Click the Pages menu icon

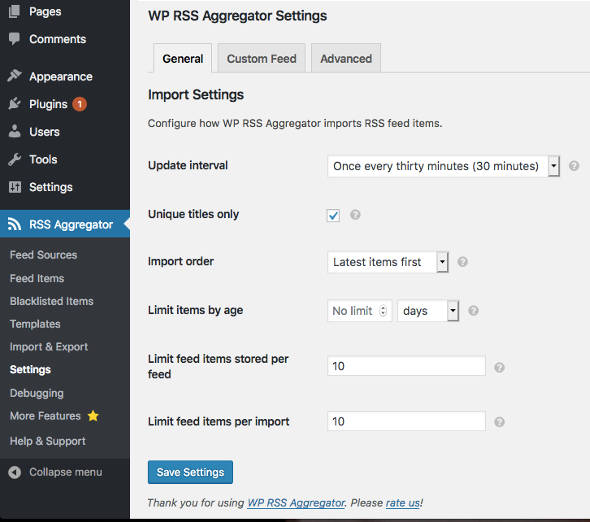[14, 11]
